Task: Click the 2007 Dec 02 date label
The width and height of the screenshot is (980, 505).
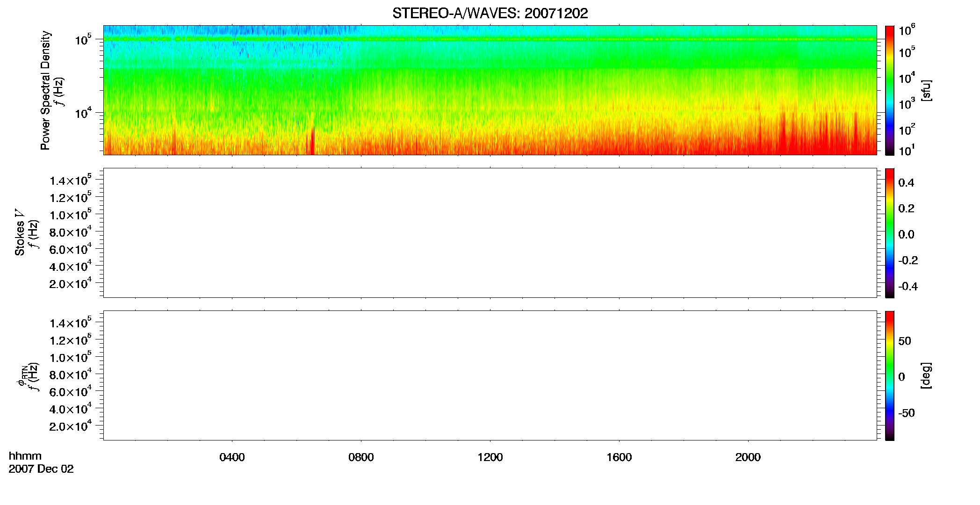Action: coord(41,469)
